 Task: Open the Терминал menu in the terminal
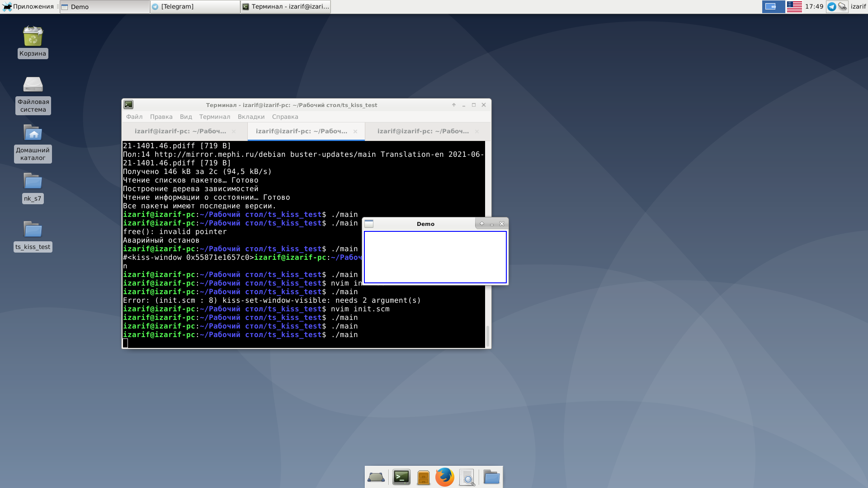(215, 117)
